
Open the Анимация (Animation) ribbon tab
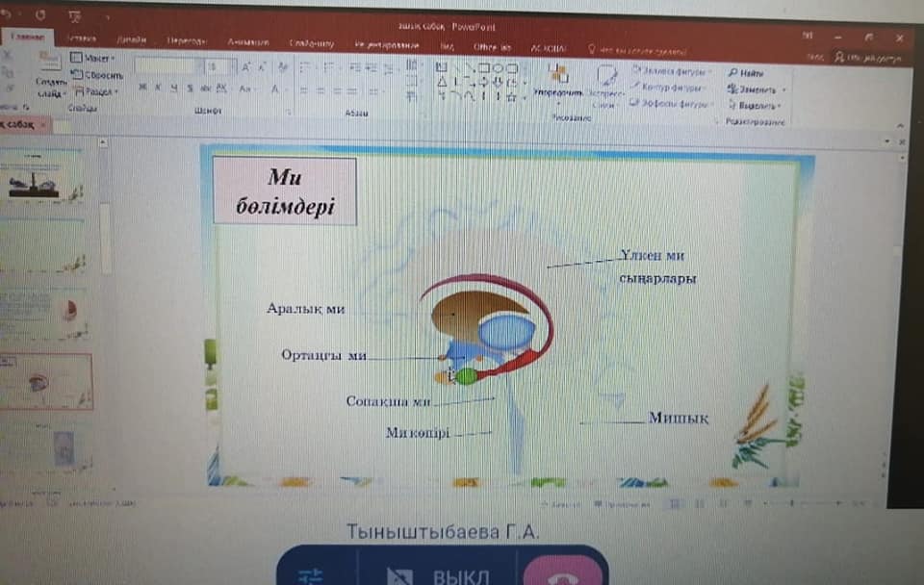pyautogui.click(x=247, y=42)
